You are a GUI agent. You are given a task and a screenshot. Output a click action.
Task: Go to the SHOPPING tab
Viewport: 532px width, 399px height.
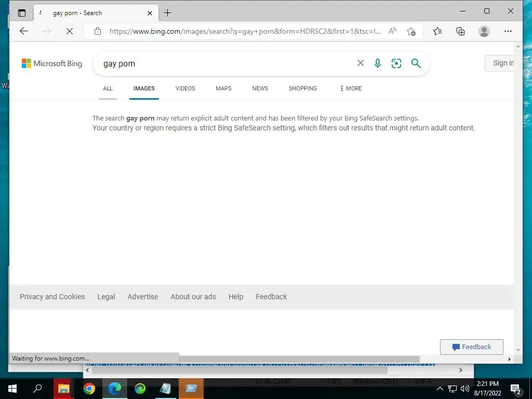(303, 88)
